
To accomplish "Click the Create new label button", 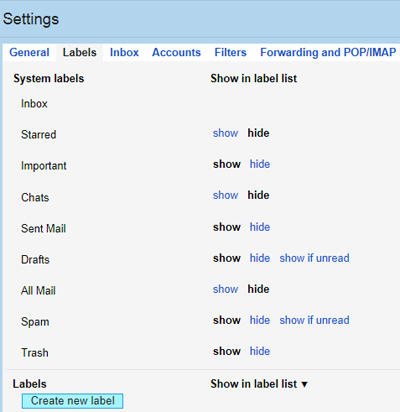I will click(72, 401).
